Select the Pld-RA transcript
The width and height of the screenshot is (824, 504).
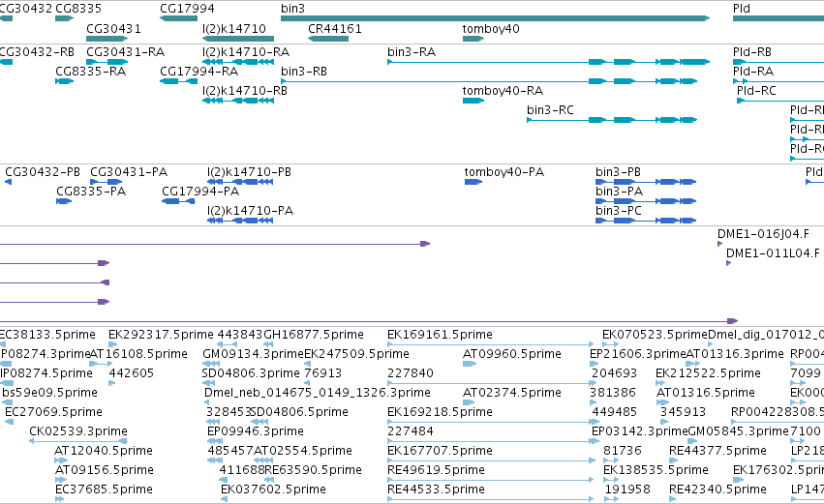tap(778, 81)
